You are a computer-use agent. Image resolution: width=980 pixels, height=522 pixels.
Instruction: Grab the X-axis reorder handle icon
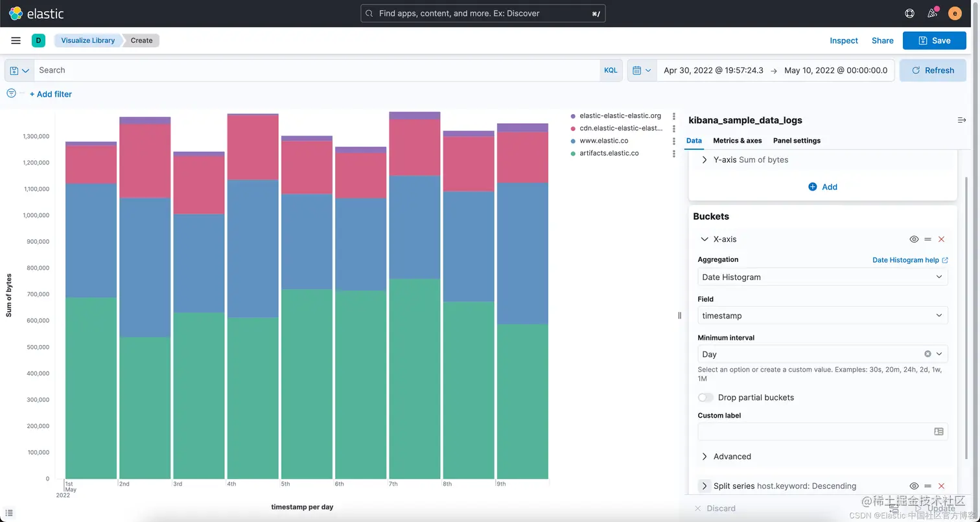[x=927, y=239]
